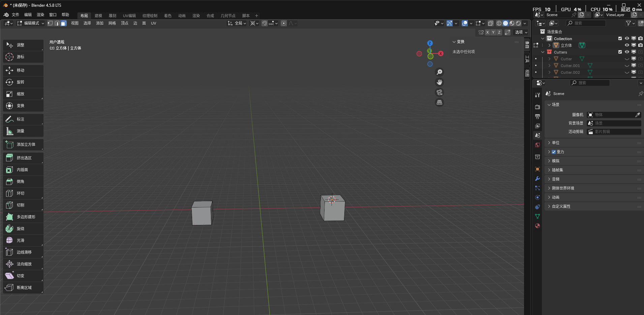Open the Modifiers wrench properties tab
Screen dimensions: 644x315
[x=538, y=179]
